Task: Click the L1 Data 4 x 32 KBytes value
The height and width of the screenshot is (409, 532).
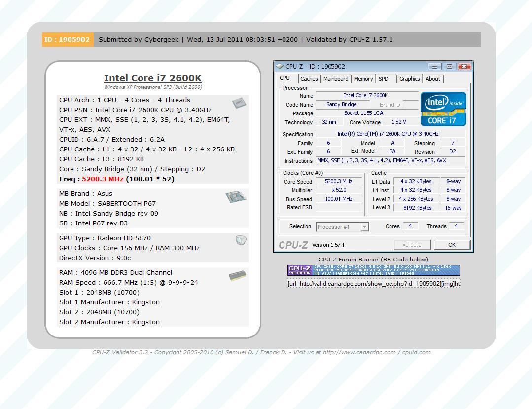Action: (x=417, y=181)
